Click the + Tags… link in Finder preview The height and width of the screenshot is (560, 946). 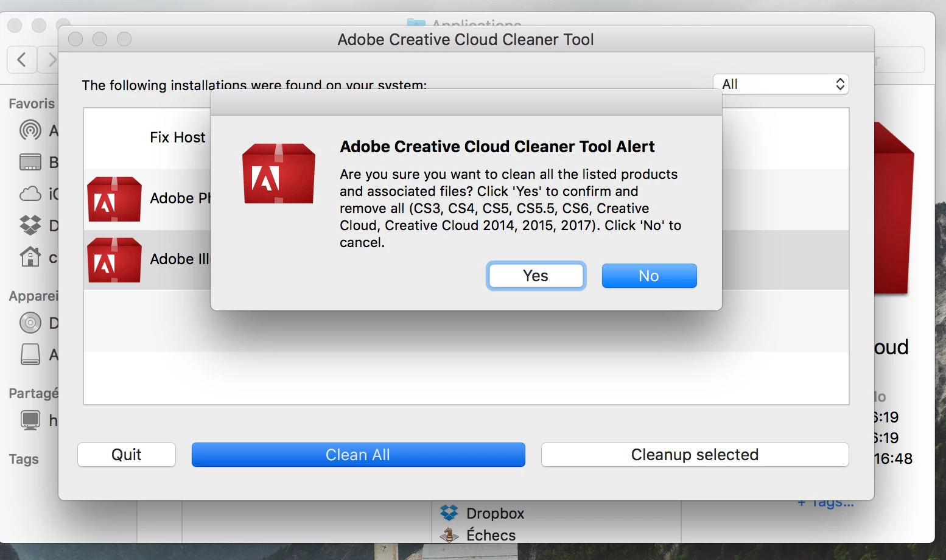click(826, 503)
